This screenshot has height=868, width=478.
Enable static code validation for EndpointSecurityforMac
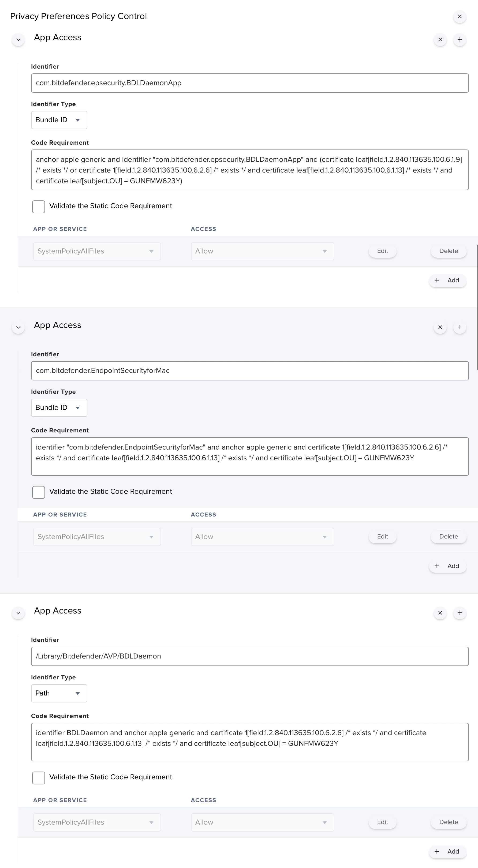pyautogui.click(x=38, y=492)
